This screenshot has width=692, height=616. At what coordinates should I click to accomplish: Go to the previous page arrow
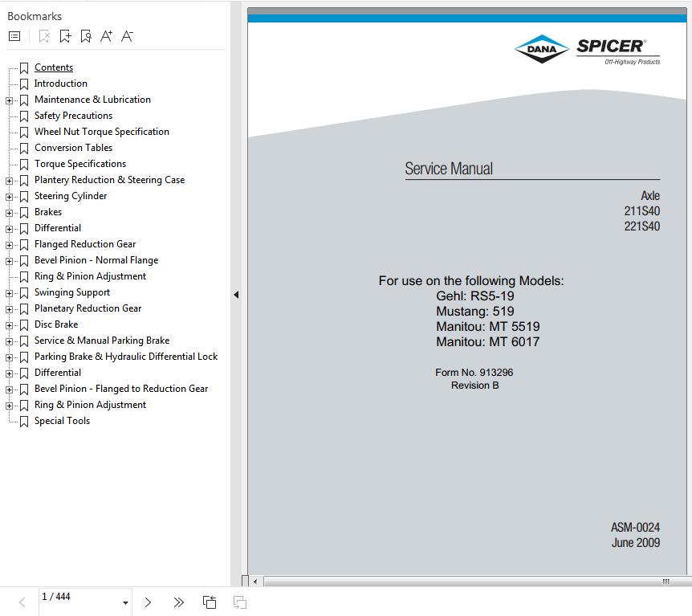[x=22, y=602]
